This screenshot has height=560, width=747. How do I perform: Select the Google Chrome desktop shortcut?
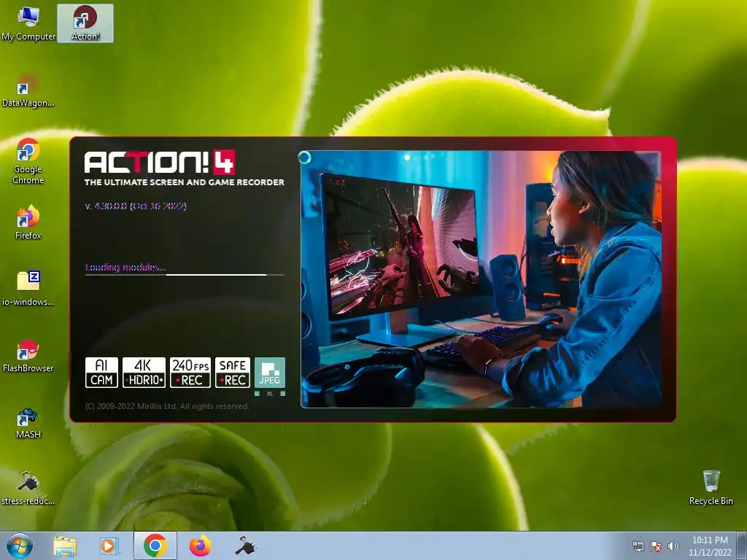(28, 161)
